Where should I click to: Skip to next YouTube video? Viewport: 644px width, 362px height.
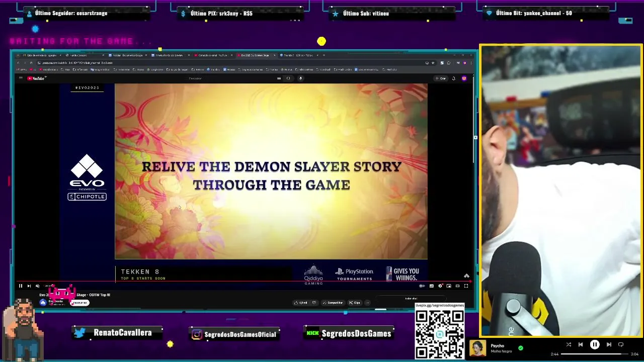click(29, 286)
